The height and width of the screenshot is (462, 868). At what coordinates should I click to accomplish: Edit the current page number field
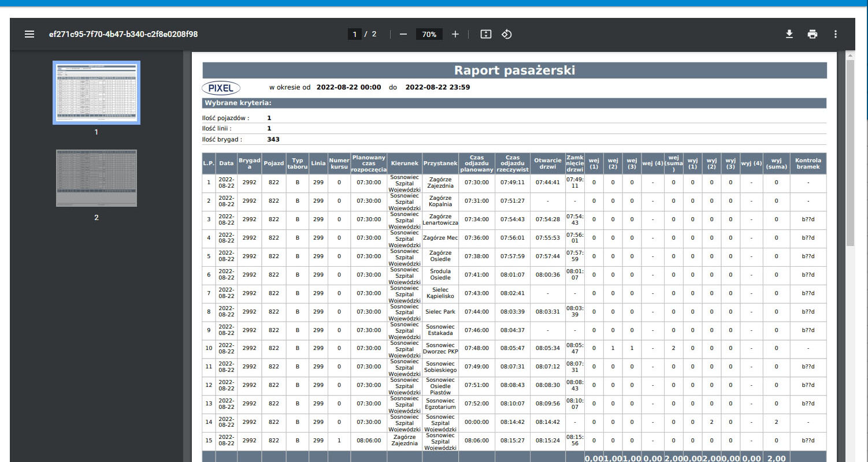(x=354, y=34)
